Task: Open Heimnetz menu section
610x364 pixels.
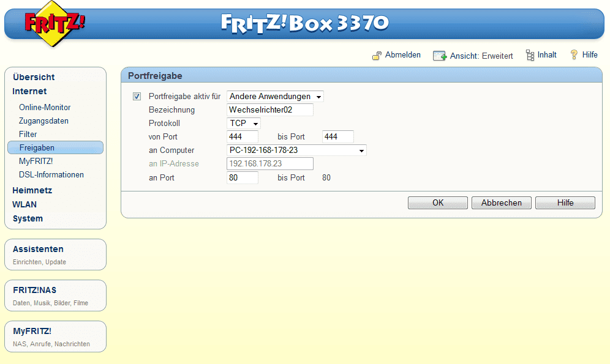Action: [32, 190]
